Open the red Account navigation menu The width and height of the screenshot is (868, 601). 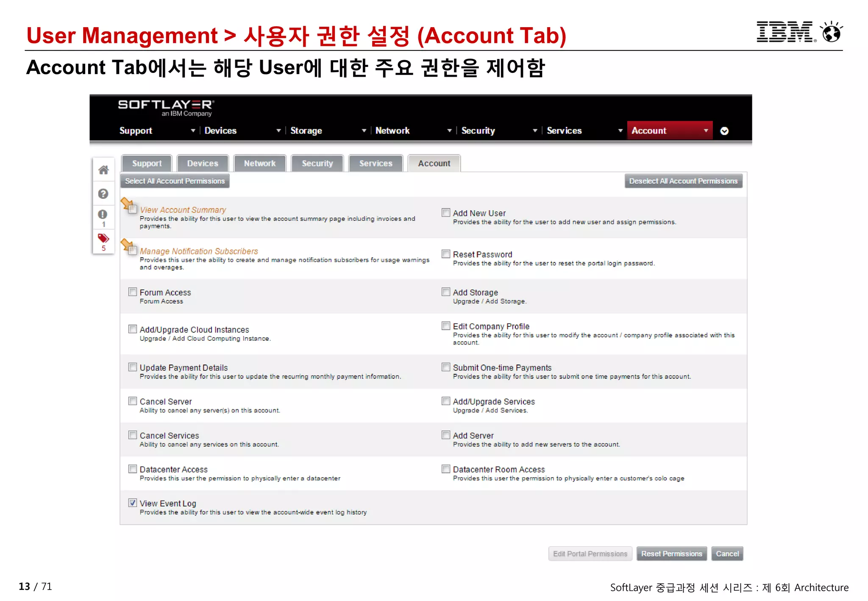tap(670, 131)
